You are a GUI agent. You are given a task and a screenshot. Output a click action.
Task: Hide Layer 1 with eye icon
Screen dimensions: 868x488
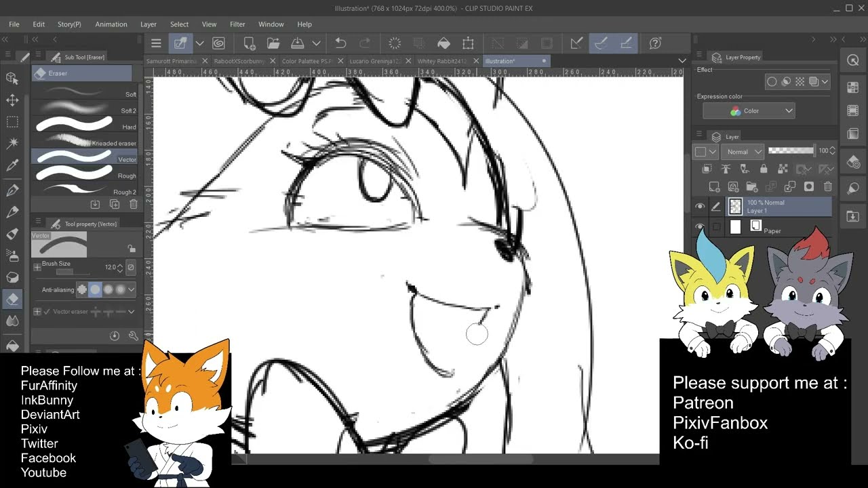tap(700, 207)
